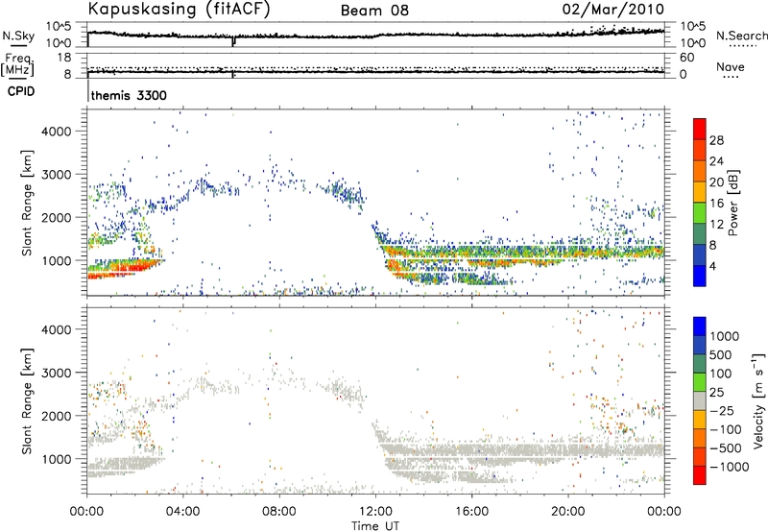Click the 'Velocity [m s⁻¹]' colorbar label
This screenshot has height=532, width=768.
pos(758,400)
